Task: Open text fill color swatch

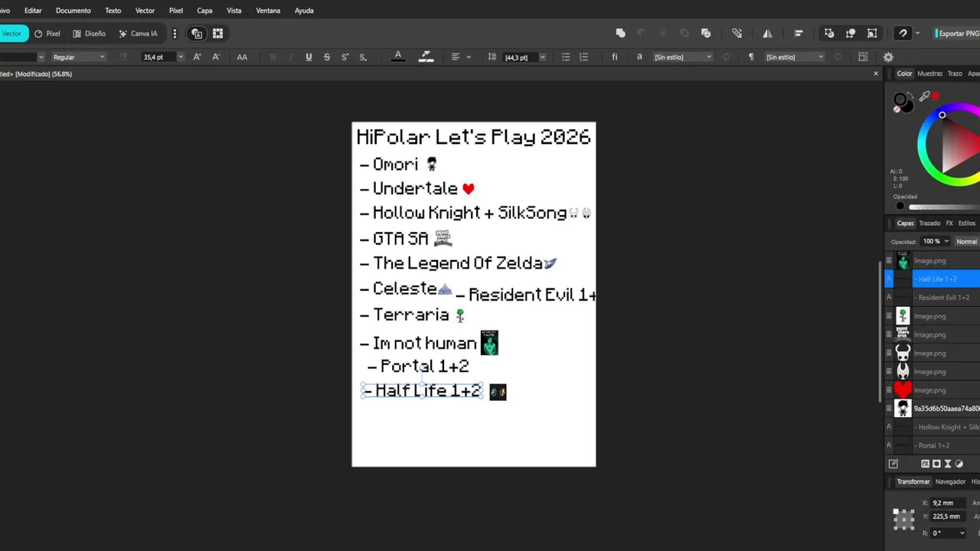Action: (398, 57)
